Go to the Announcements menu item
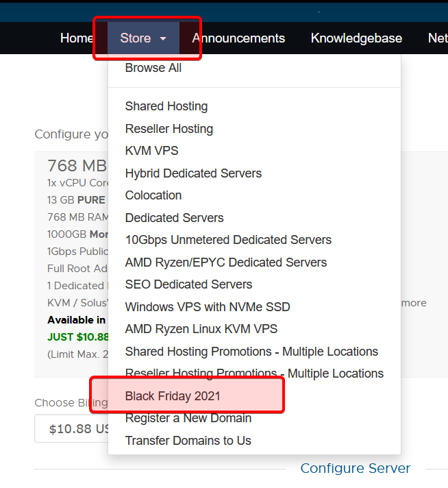448x488 pixels. (238, 38)
